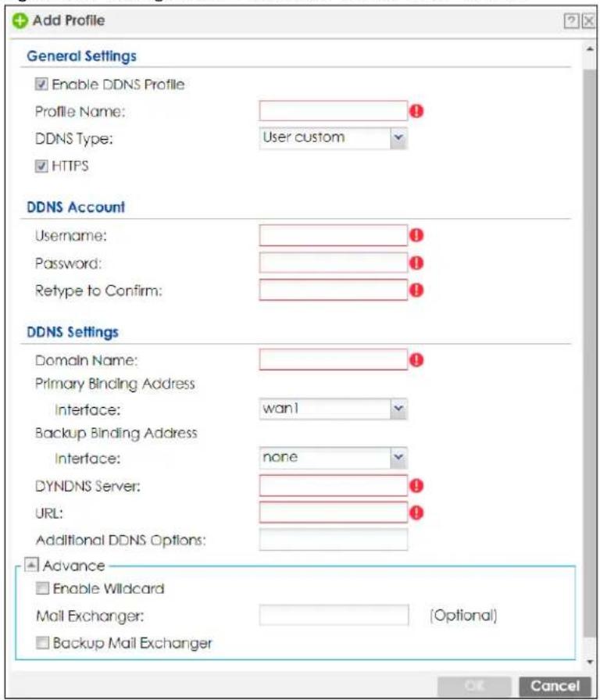Image resolution: width=600 pixels, height=700 pixels.
Task: Click into the Username field
Action: 333,235
